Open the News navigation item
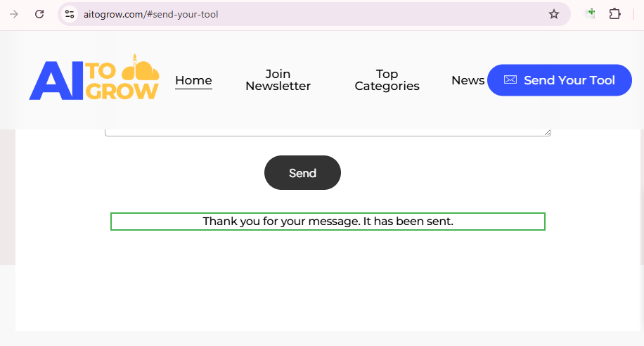This screenshot has height=346, width=644. click(x=468, y=80)
